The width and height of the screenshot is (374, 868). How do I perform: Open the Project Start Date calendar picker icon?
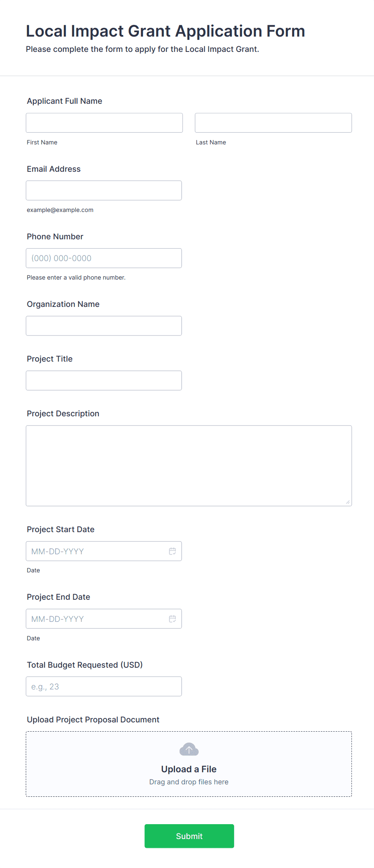tap(173, 551)
